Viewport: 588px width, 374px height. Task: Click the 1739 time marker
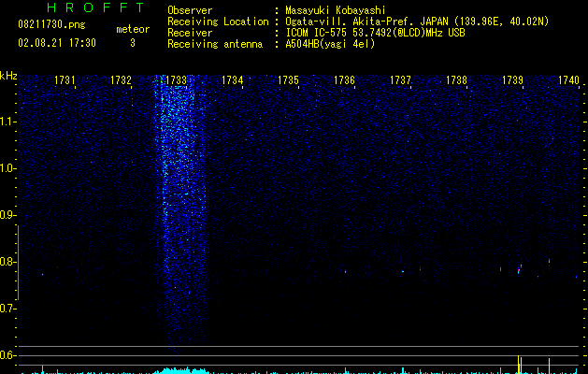coord(512,80)
